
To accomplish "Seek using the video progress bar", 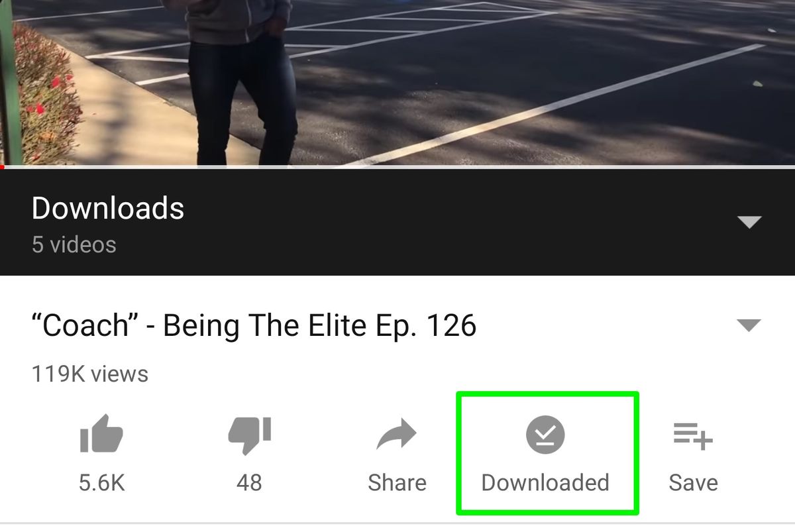I will click(x=397, y=167).
